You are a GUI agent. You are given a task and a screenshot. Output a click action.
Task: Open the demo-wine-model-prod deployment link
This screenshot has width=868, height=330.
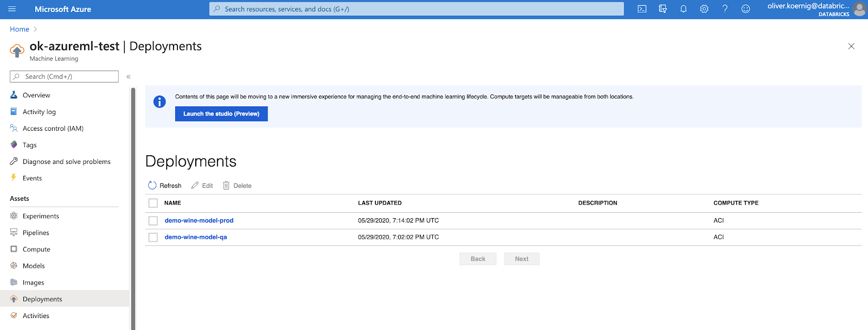(x=199, y=220)
